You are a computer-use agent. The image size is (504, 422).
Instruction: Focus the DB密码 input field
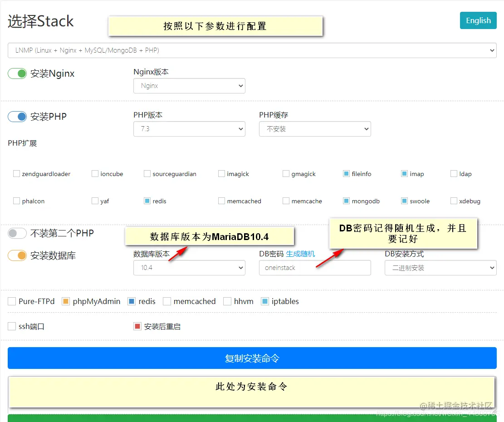pos(315,268)
